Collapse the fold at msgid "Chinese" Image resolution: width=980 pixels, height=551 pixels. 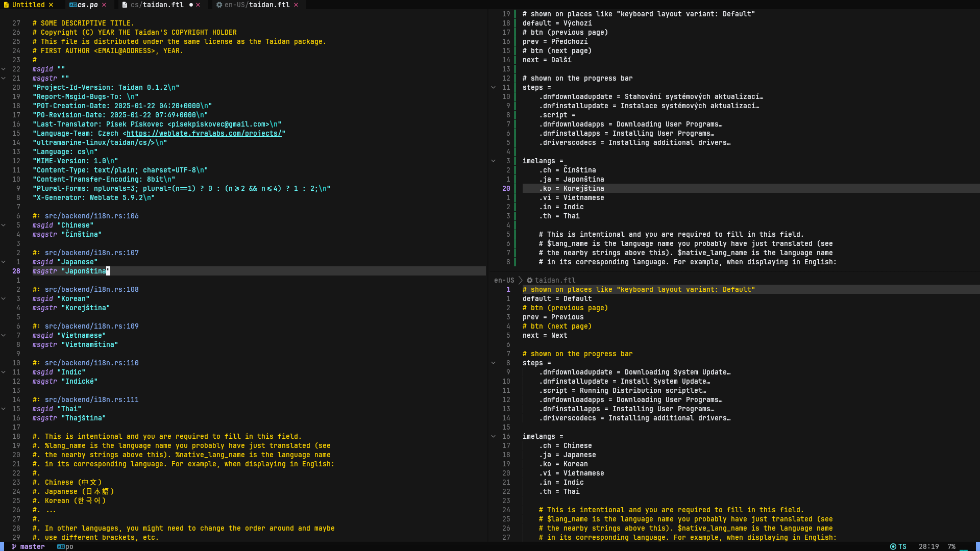tap(4, 225)
